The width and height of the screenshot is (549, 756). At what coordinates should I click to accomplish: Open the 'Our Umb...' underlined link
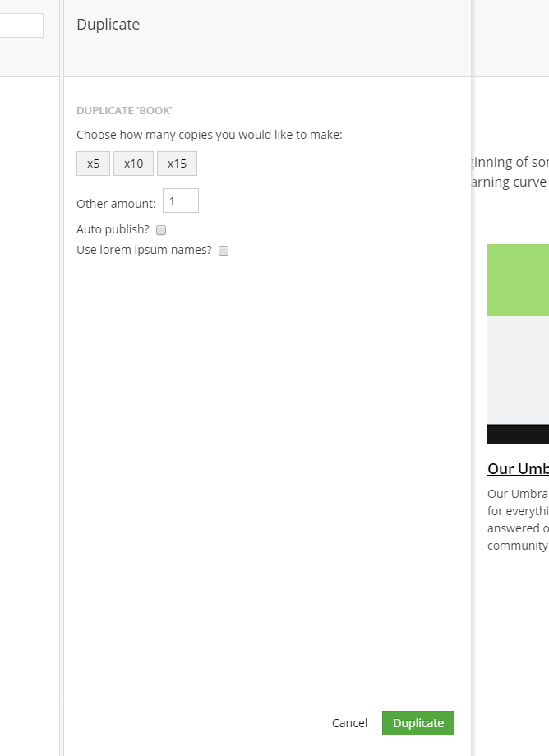[518, 468]
